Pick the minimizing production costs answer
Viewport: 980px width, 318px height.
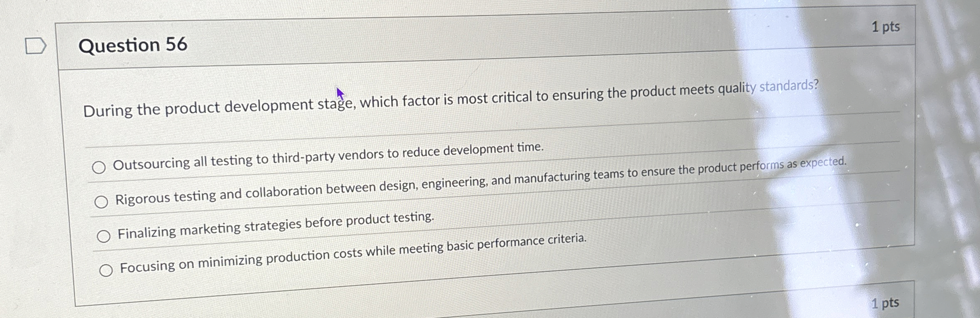coord(107,269)
